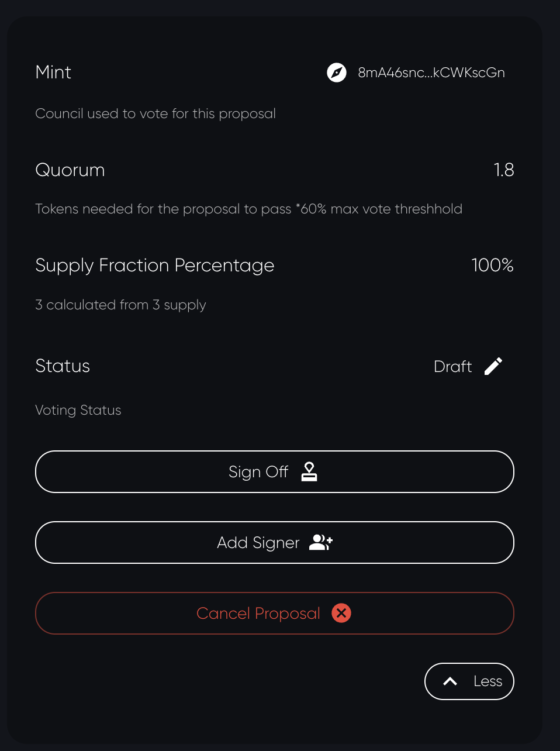Screen dimensions: 560x751
Task: Click the chevron-up icon beside Less
Action: click(x=450, y=681)
